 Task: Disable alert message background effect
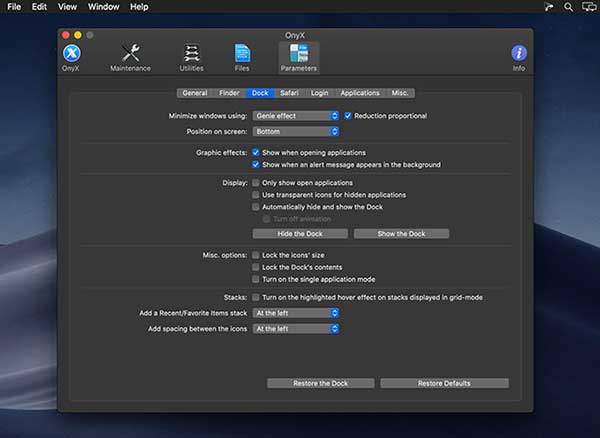tap(256, 164)
